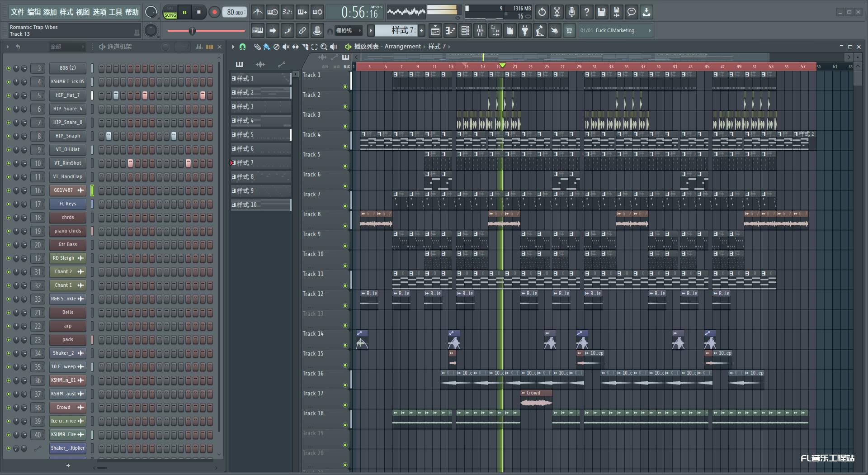Screen dimensions: 868x475
Task: Open the audio editor scissors icon
Action: click(557, 12)
